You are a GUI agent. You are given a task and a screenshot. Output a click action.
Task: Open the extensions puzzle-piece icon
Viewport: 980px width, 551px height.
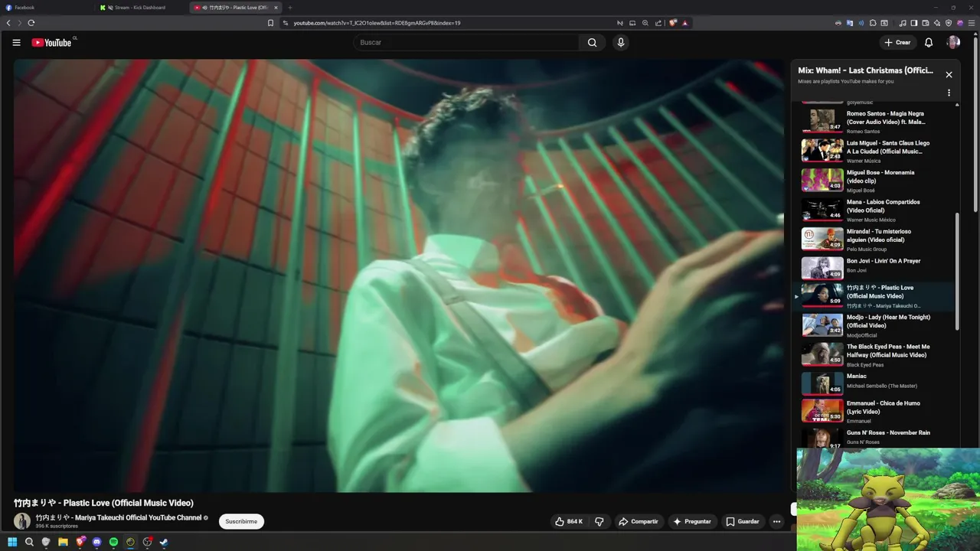click(874, 23)
